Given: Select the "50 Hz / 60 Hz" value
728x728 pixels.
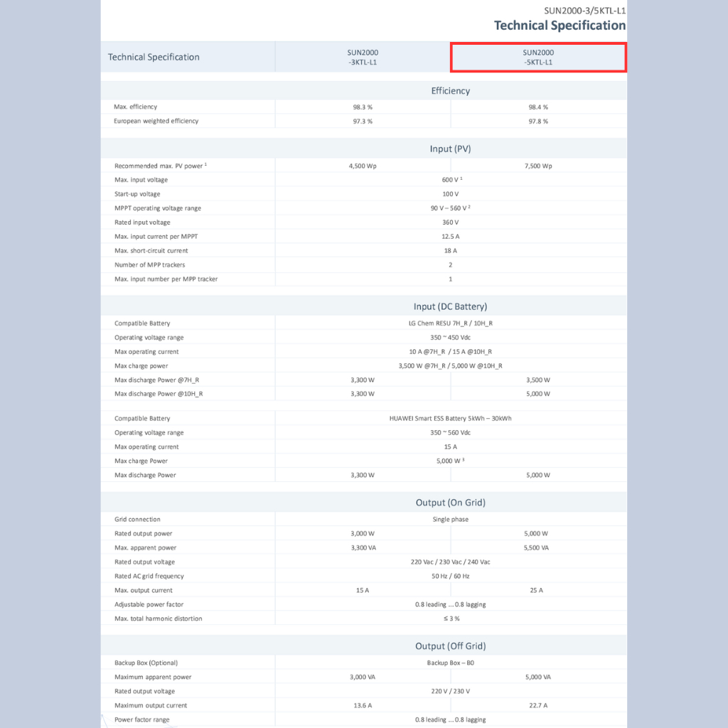Looking at the screenshot, I should click(450, 576).
